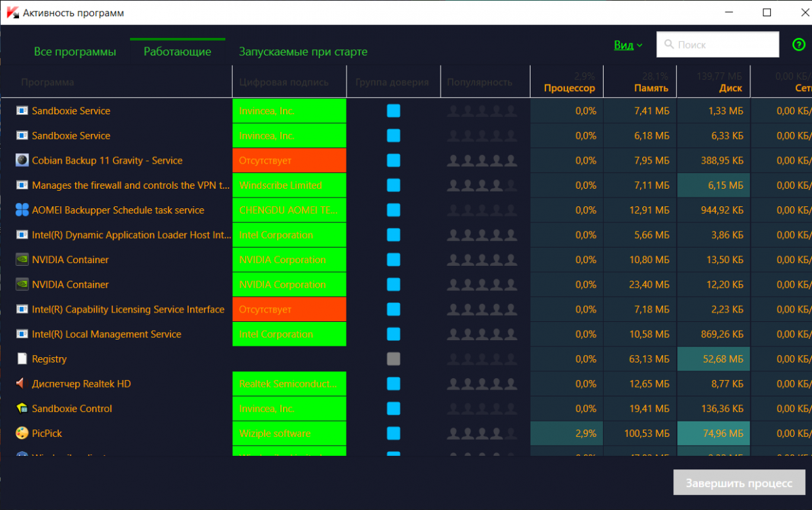Click the first NVIDIA Container icon

pos(22,260)
